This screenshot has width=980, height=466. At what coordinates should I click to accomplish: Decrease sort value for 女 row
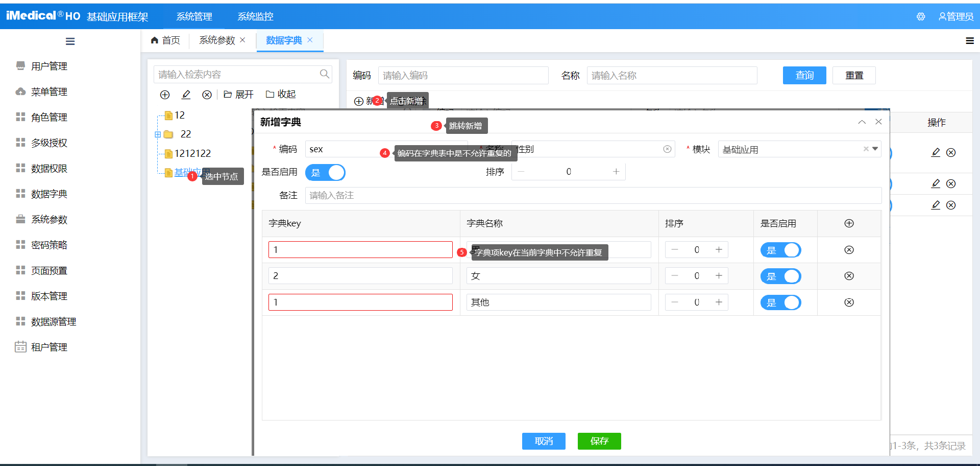pyautogui.click(x=675, y=276)
